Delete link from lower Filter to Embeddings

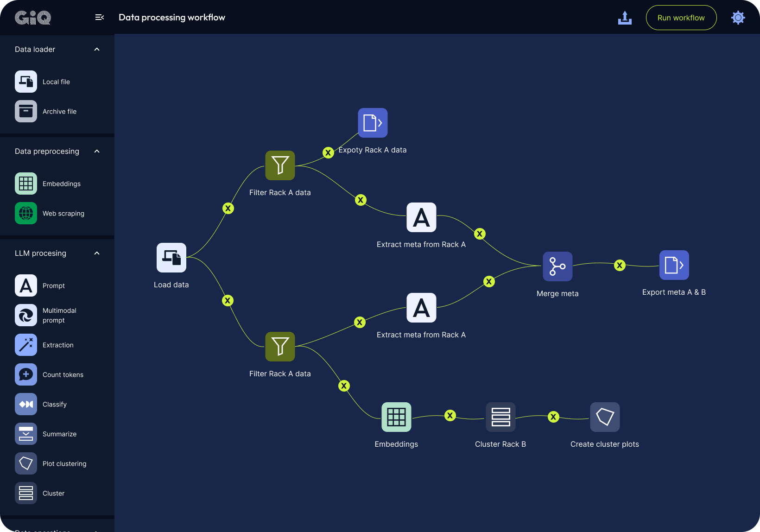click(x=344, y=386)
